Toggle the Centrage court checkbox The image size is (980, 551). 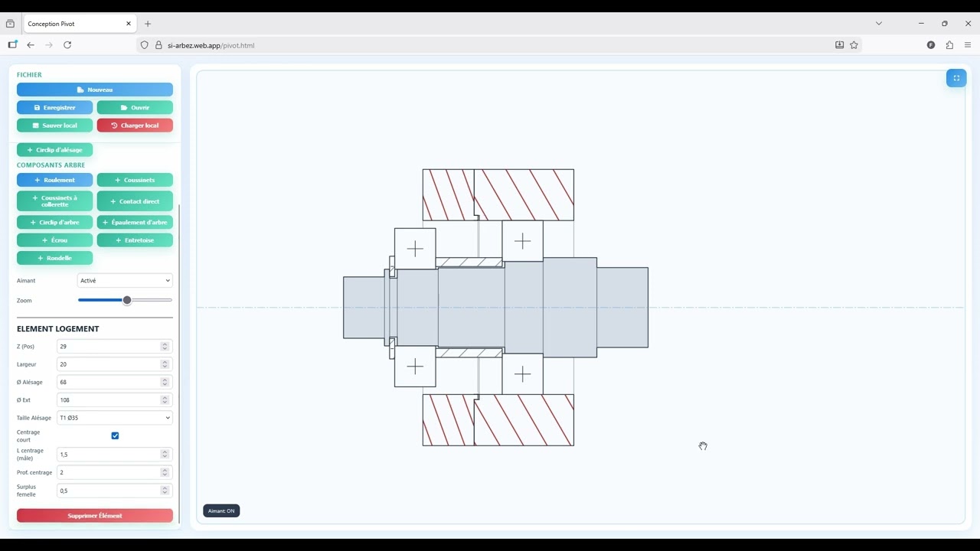click(115, 435)
